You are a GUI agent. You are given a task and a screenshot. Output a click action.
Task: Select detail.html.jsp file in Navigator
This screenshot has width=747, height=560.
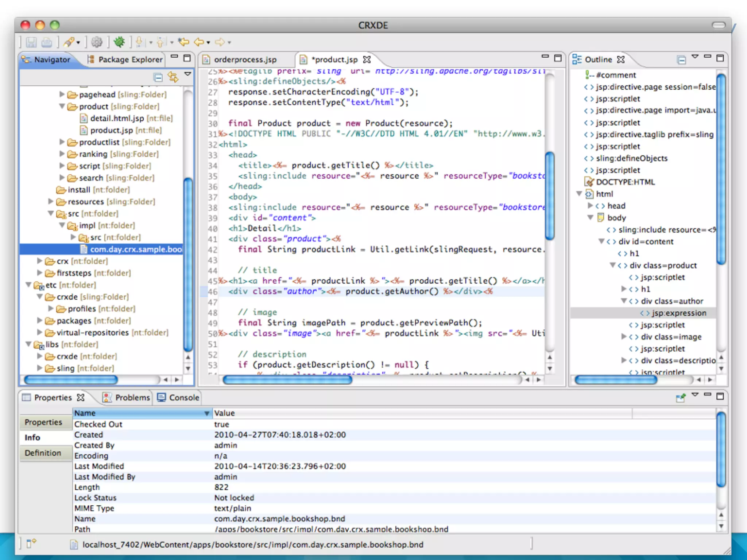(x=117, y=118)
